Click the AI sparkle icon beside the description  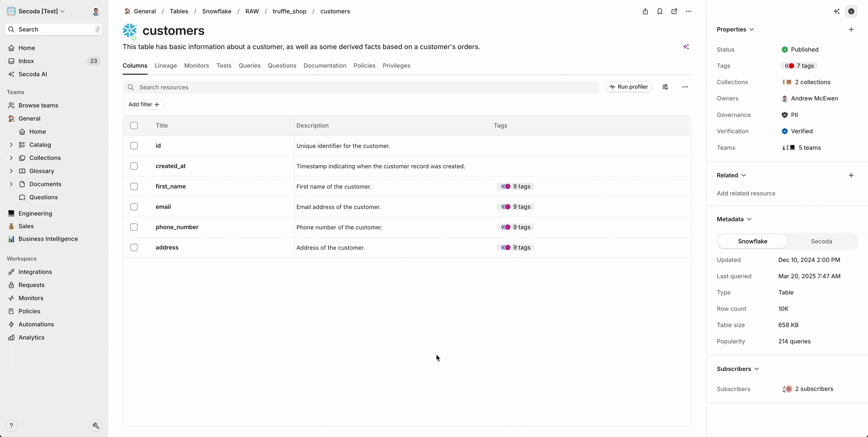point(686,47)
